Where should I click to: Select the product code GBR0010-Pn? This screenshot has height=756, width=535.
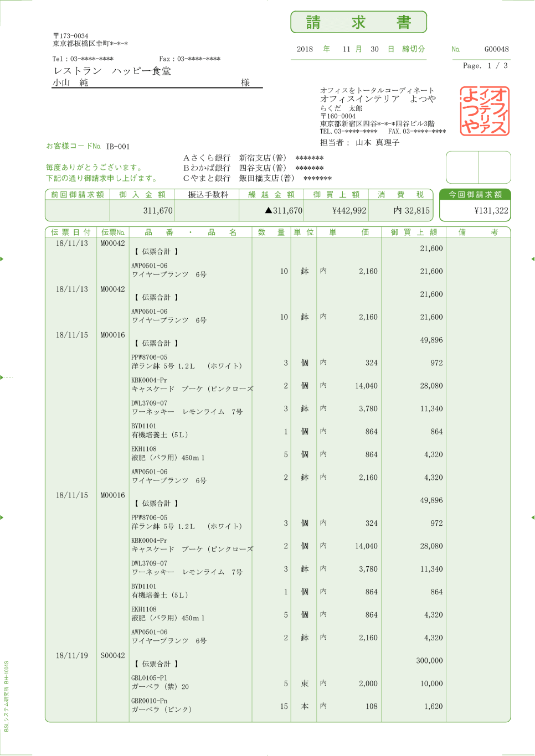tap(149, 701)
